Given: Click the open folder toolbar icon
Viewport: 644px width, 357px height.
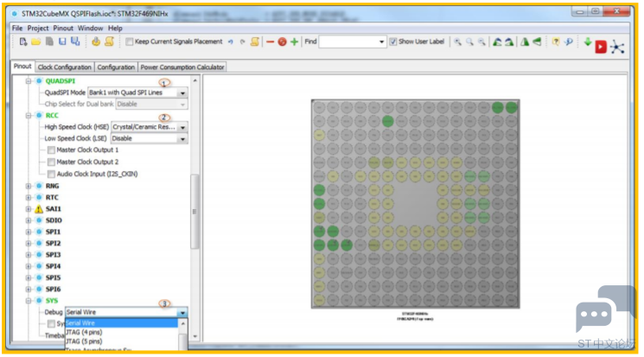Looking at the screenshot, I should point(36,41).
